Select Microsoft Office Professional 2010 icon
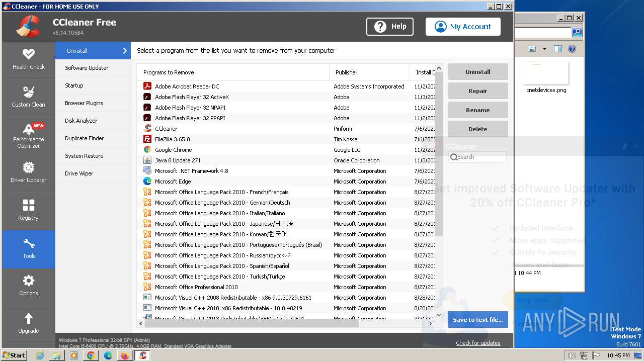Screen dimensions: 644x362 (147, 287)
